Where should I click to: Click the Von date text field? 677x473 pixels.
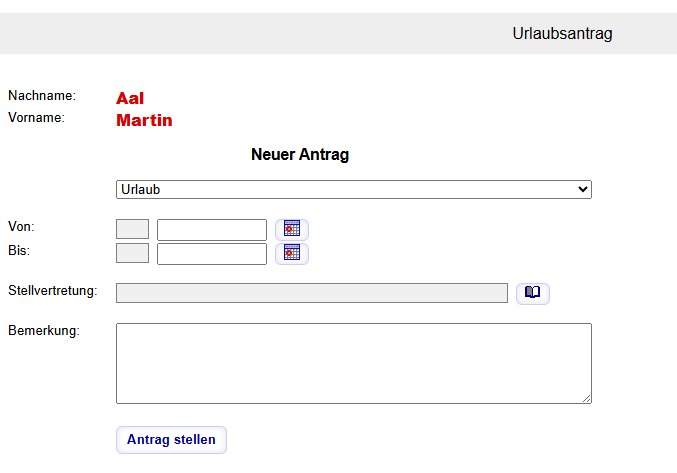pos(212,230)
